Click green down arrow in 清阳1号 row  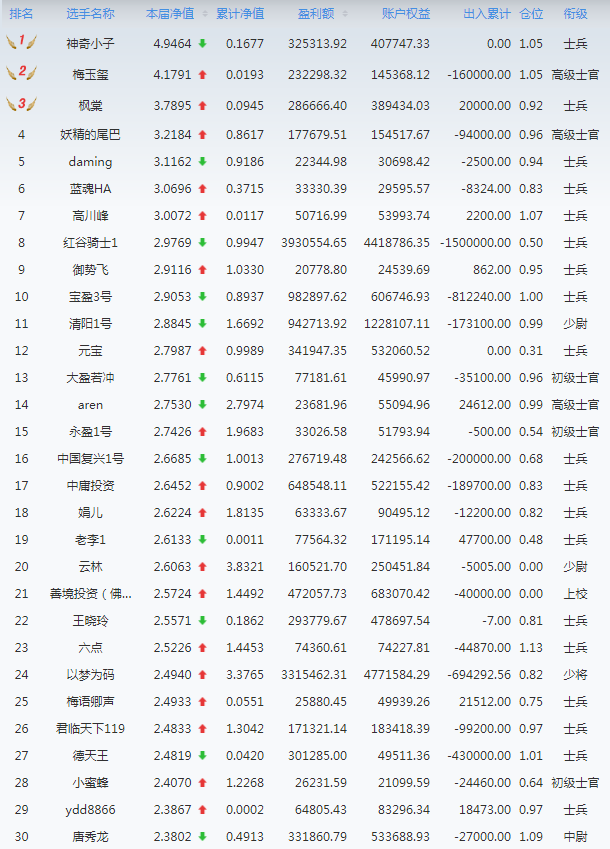[x=202, y=323]
